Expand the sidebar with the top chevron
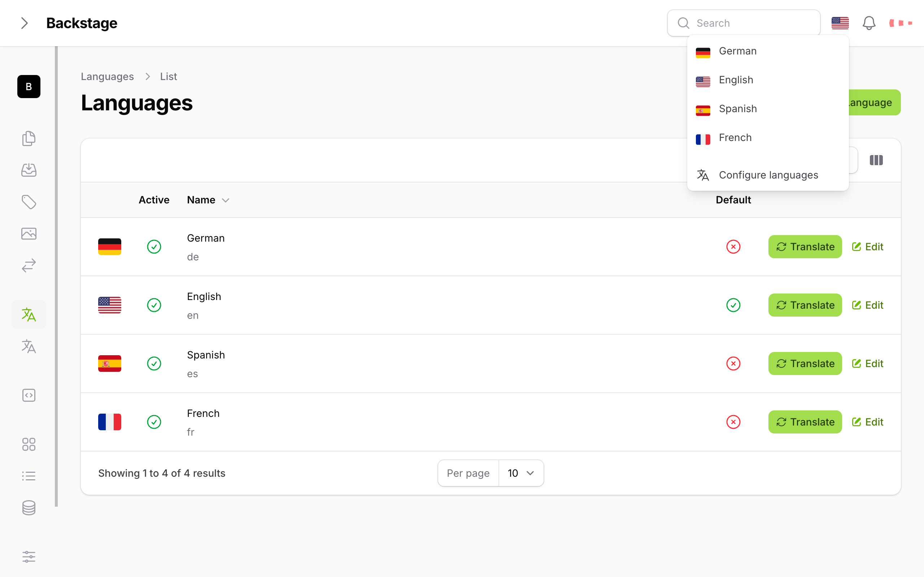Screen dimensions: 924x577 tap(25, 23)
